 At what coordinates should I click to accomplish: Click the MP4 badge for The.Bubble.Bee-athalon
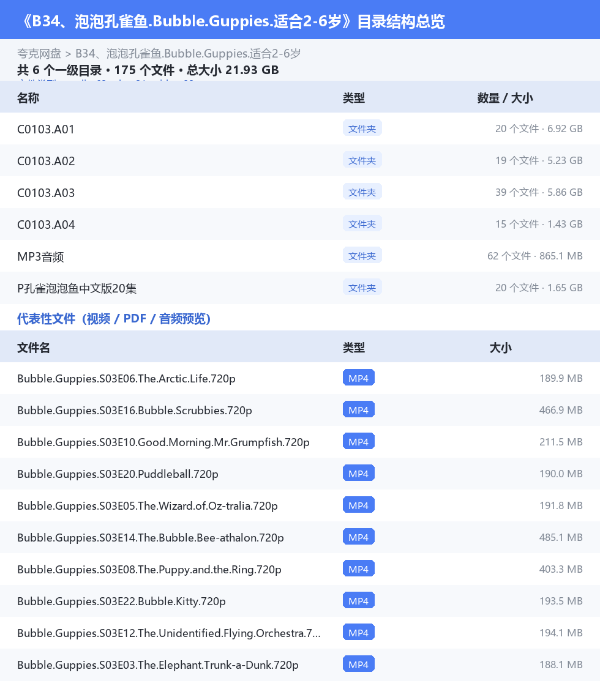pos(358,537)
